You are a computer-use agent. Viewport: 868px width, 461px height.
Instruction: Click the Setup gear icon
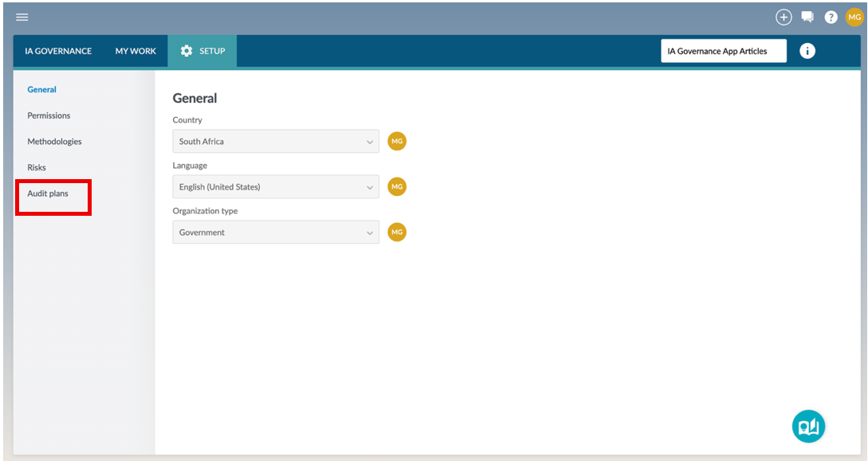[187, 51]
